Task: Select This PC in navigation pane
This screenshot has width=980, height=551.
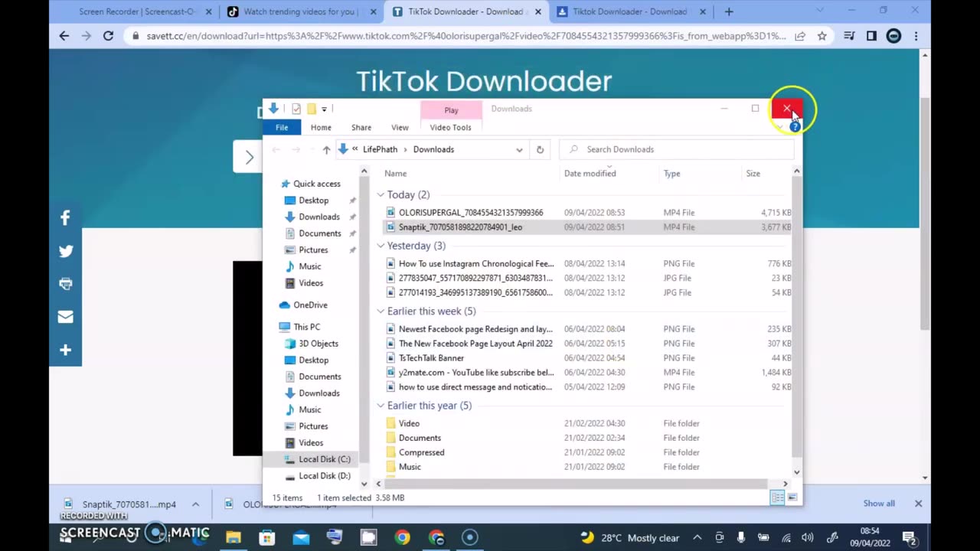Action: point(306,327)
